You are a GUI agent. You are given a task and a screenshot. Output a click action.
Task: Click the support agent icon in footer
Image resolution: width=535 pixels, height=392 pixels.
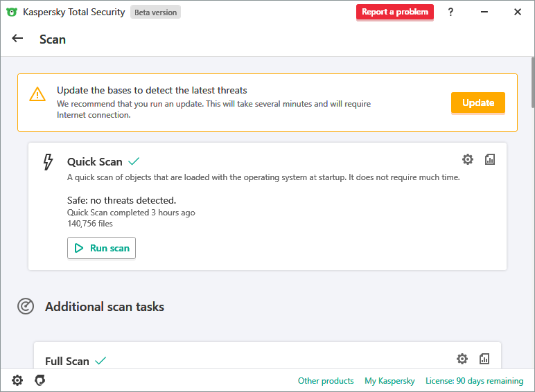40,380
